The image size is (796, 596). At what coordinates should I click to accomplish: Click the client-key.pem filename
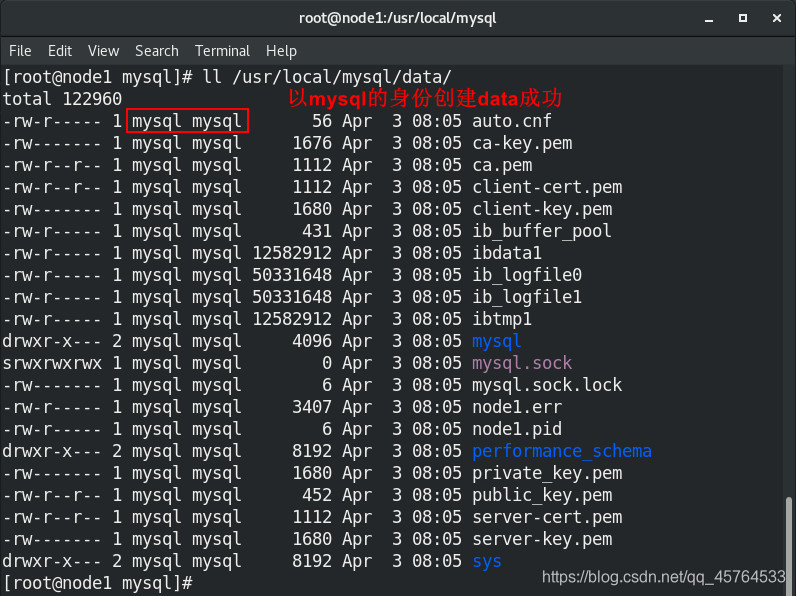[x=542, y=209]
